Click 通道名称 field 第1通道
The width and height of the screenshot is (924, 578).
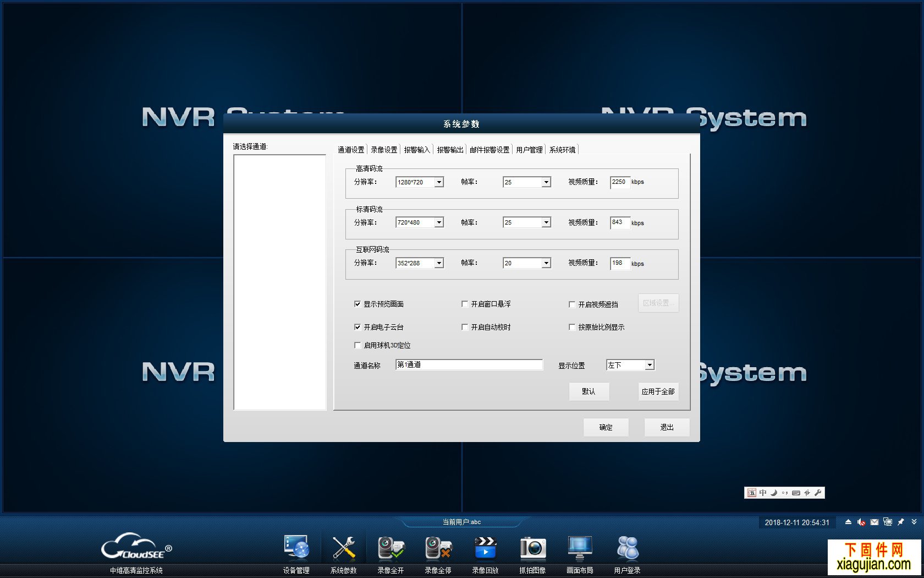coord(469,365)
